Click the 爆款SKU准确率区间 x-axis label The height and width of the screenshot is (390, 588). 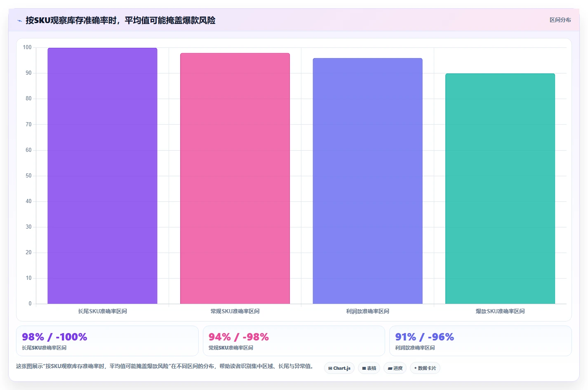coord(500,311)
